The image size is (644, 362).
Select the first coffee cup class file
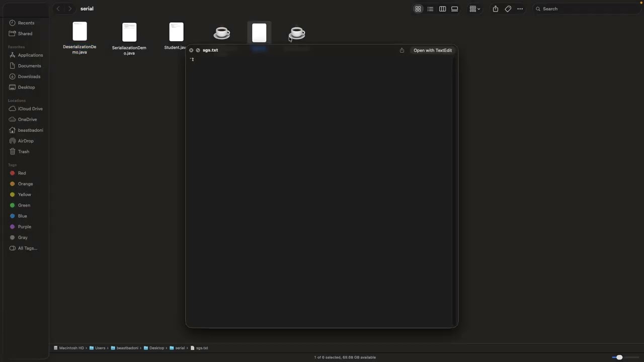click(222, 33)
